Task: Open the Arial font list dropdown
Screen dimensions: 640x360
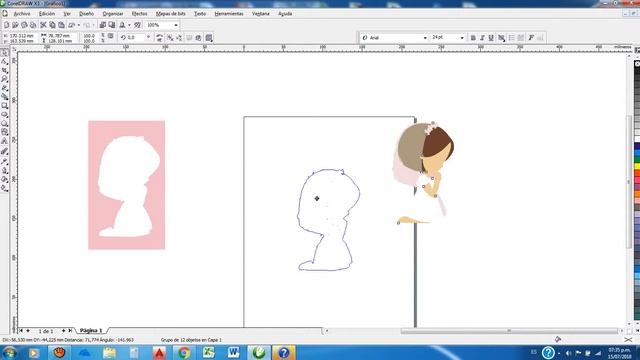Action: click(x=425, y=38)
